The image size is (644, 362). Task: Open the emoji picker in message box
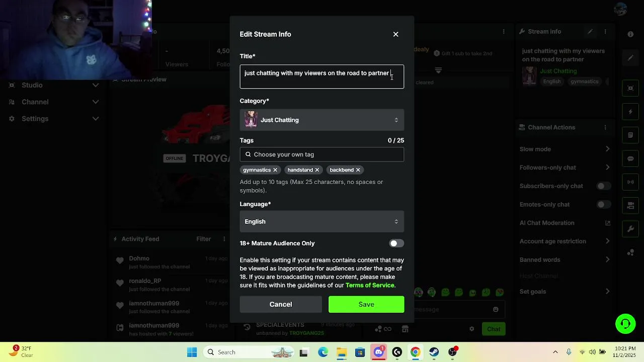coord(496,310)
